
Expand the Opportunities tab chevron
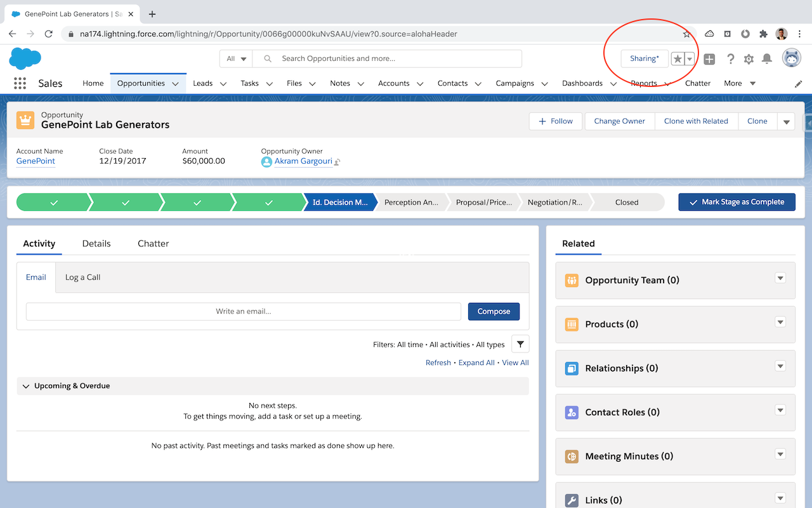point(176,84)
